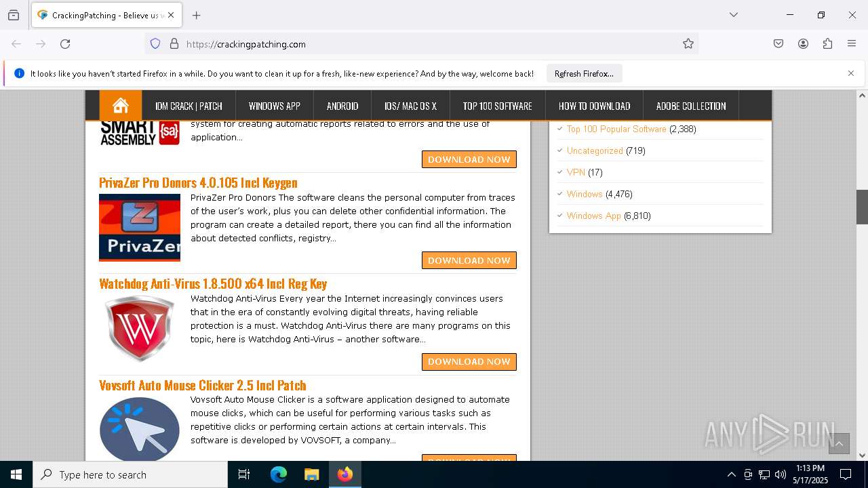The image size is (868, 488).
Task: Close the CrackingPatching tab
Action: (x=170, y=15)
